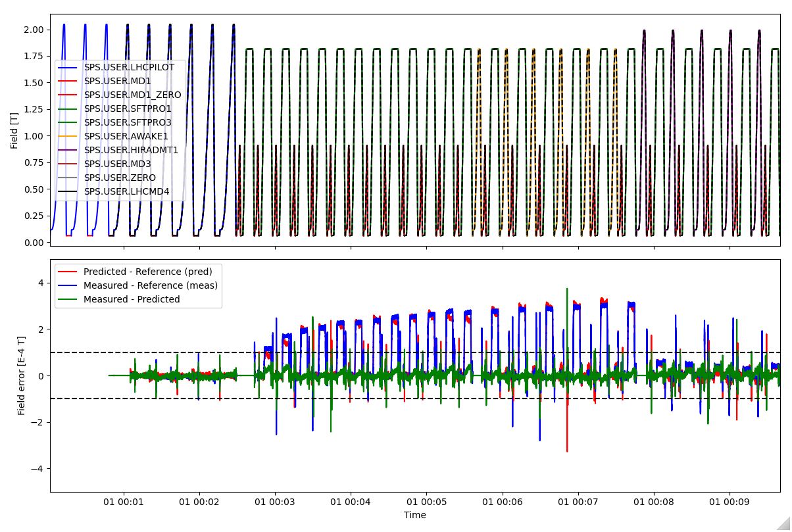Click the 'Field [T]' y-axis label
The image size is (792, 532).
14,130
